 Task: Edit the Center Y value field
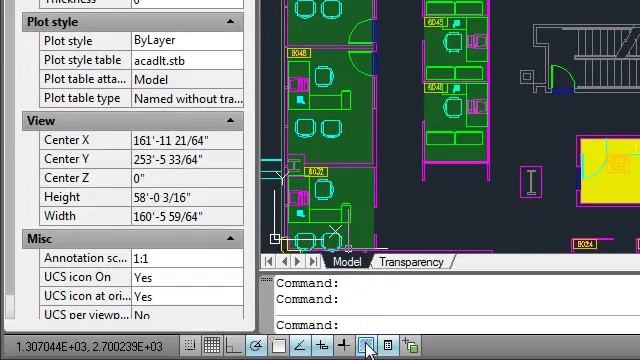pyautogui.click(x=187, y=159)
